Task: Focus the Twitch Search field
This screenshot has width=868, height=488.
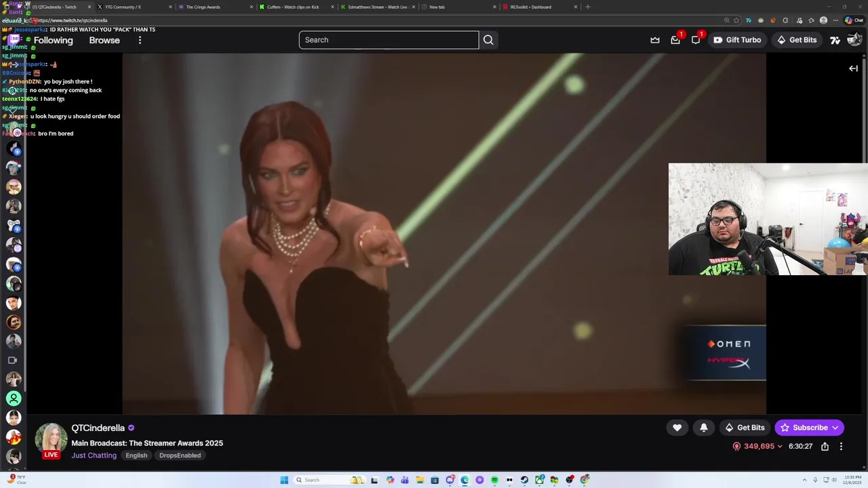Action: (389, 40)
